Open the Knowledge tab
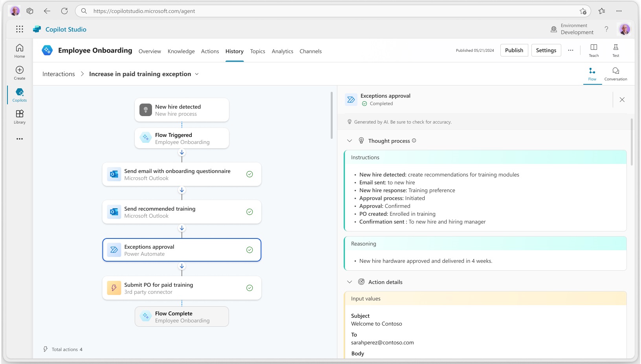Screen dimensions: 641x364 181,51
